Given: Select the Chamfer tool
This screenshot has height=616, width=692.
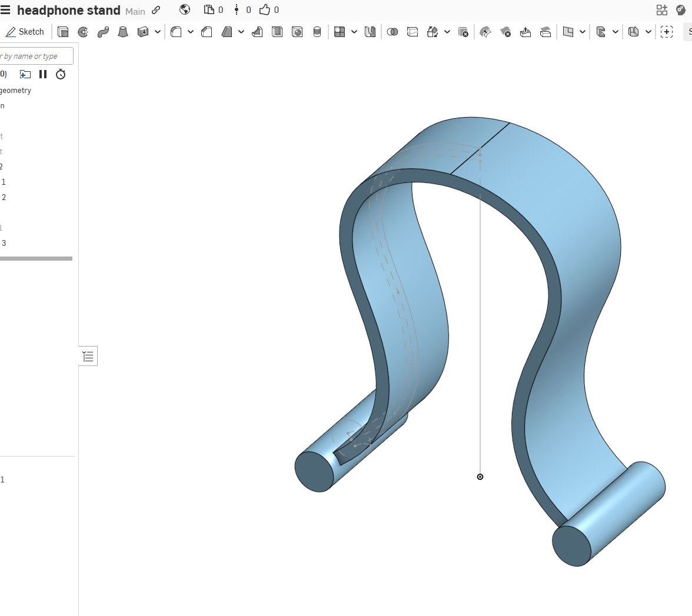Looking at the screenshot, I should tap(207, 32).
